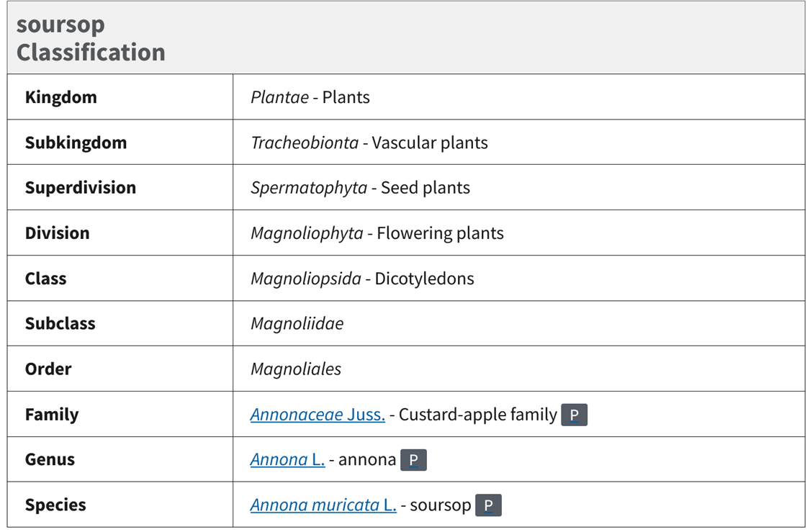The width and height of the screenshot is (810, 532).
Task: Follow the Annona L. genus link
Action: [x=287, y=461]
